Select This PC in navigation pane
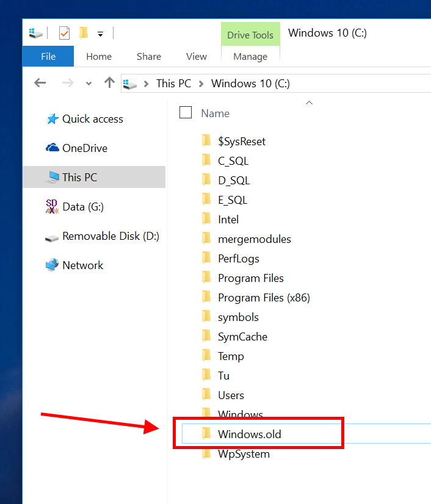Viewport: 431px width, 504px height. [94, 177]
